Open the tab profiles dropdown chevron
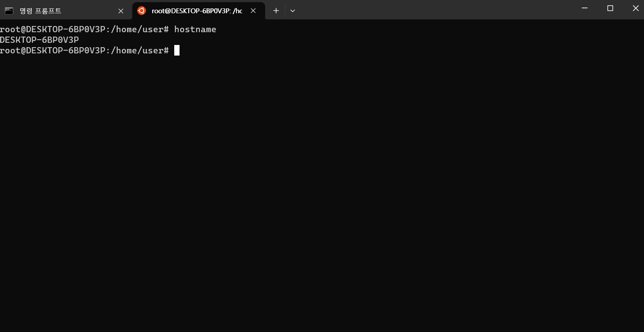The width and height of the screenshot is (644, 332). 292,11
